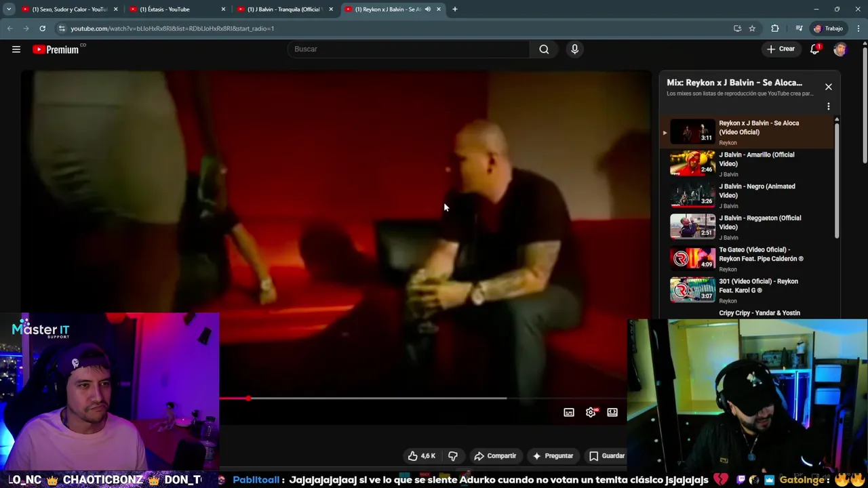Open J Balvin - Reggaeton (Official Video) title

click(759, 222)
